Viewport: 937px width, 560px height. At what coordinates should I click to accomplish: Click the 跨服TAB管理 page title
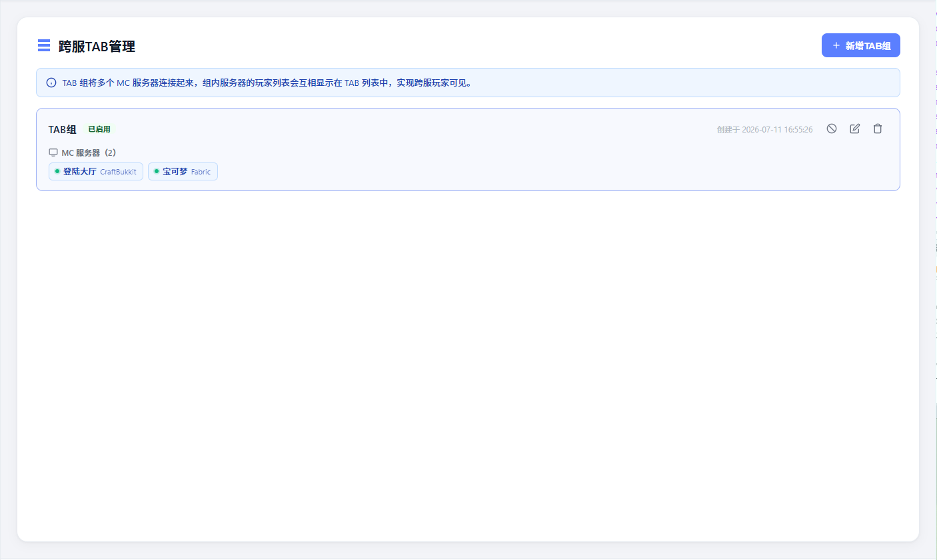pyautogui.click(x=97, y=46)
